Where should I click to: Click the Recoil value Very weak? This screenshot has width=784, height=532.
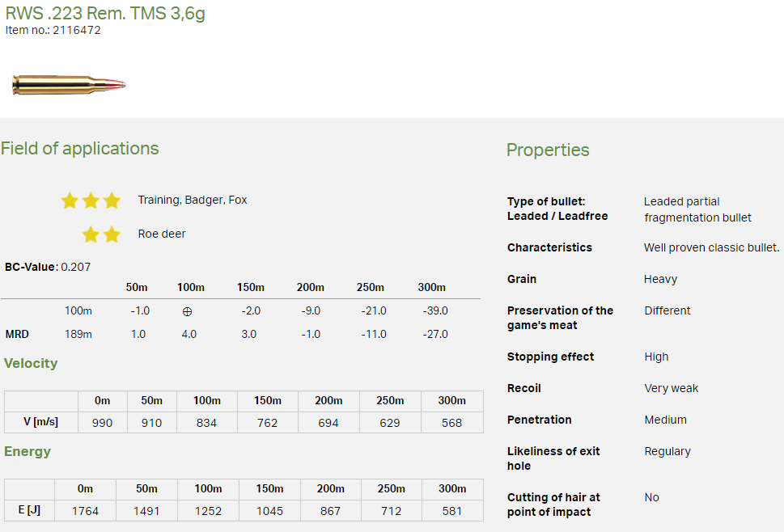[671, 388]
